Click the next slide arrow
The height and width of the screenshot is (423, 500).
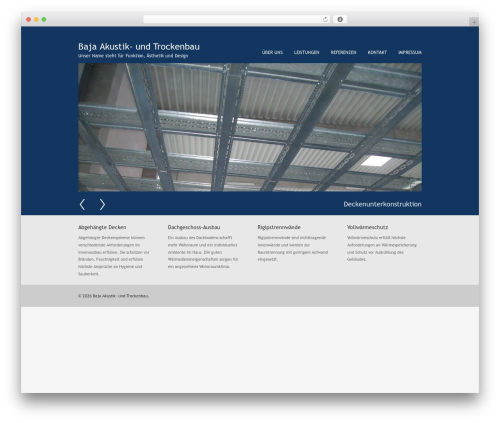tap(102, 204)
